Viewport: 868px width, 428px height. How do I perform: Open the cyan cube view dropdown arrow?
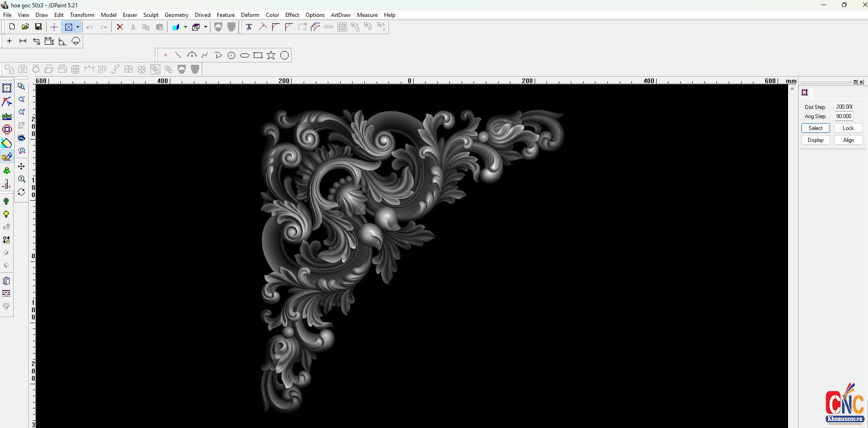point(185,27)
